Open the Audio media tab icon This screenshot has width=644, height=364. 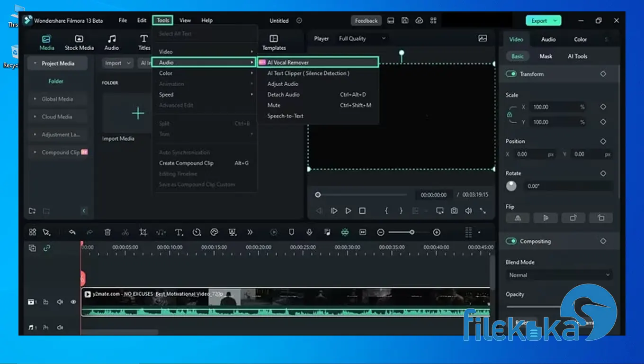click(112, 39)
